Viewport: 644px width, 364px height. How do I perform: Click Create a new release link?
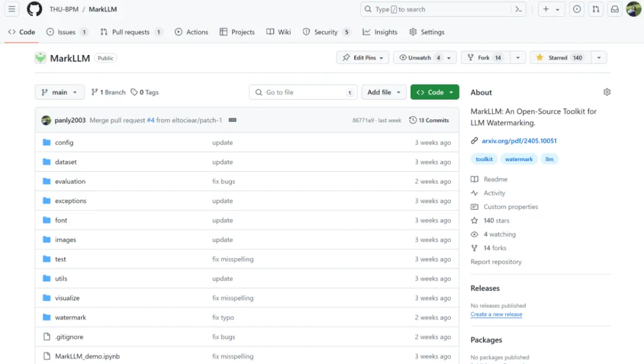(x=496, y=314)
